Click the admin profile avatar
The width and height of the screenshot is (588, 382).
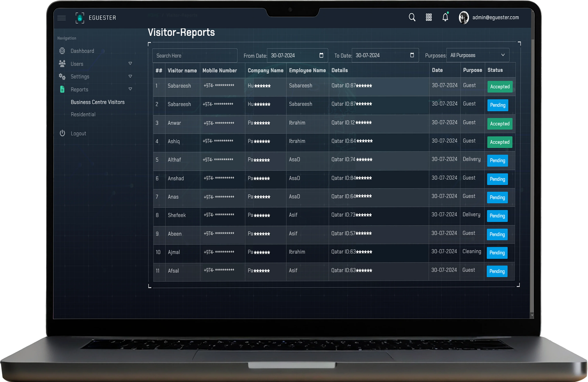(x=464, y=18)
